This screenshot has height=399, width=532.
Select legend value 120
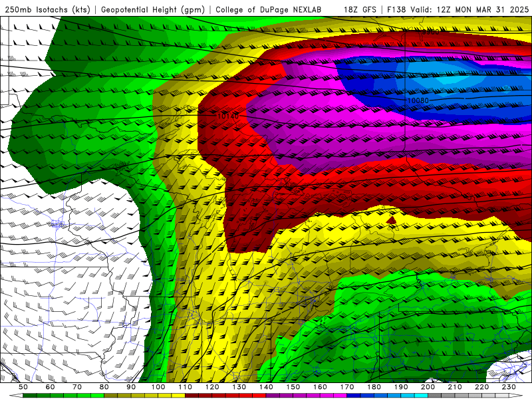[x=212, y=387]
